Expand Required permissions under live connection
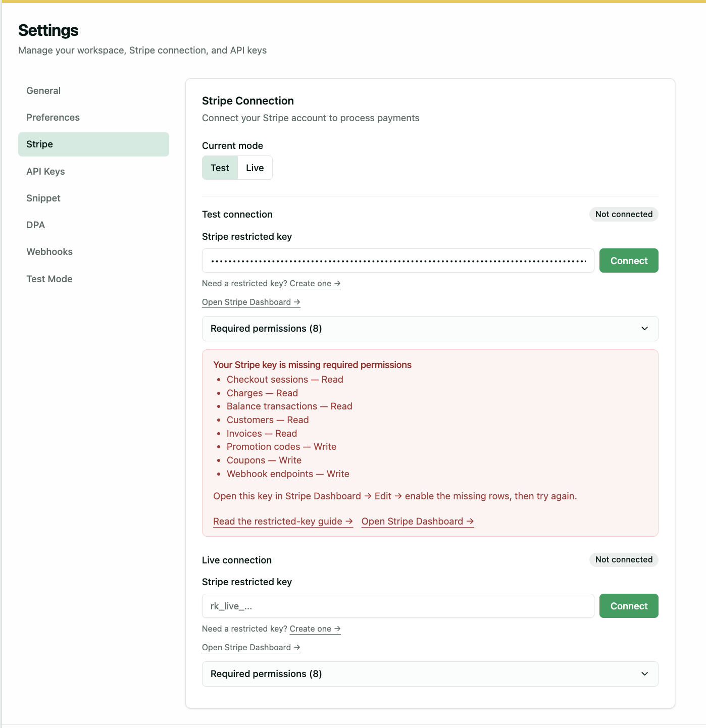706x728 pixels. point(430,674)
